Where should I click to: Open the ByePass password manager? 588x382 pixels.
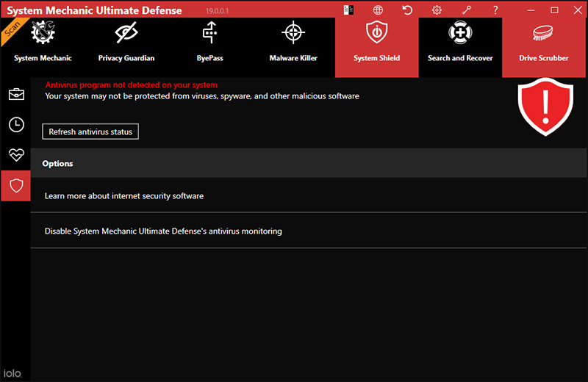click(x=210, y=47)
